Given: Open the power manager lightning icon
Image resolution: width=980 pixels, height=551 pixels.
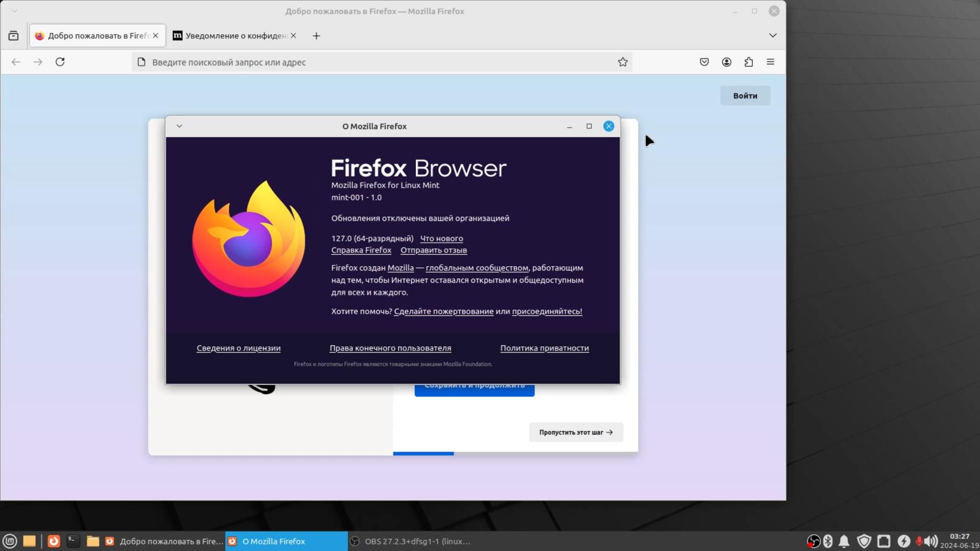Looking at the screenshot, I should [904, 541].
